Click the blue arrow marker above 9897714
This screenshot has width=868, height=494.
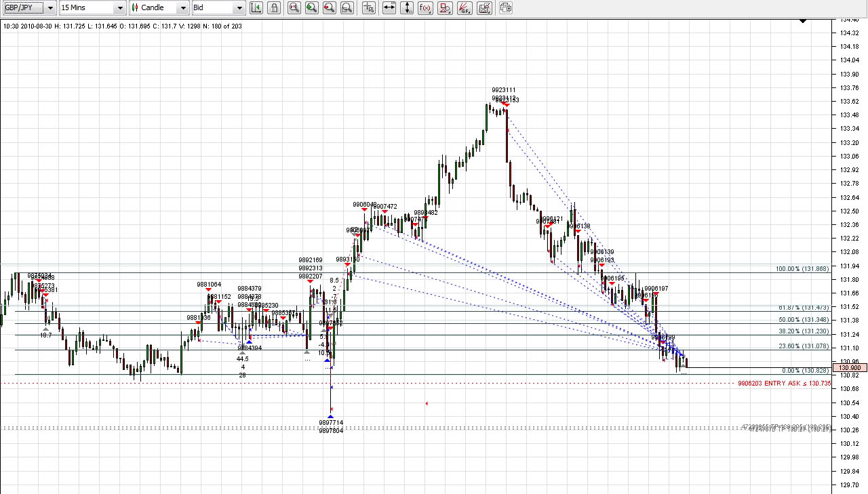(x=331, y=415)
